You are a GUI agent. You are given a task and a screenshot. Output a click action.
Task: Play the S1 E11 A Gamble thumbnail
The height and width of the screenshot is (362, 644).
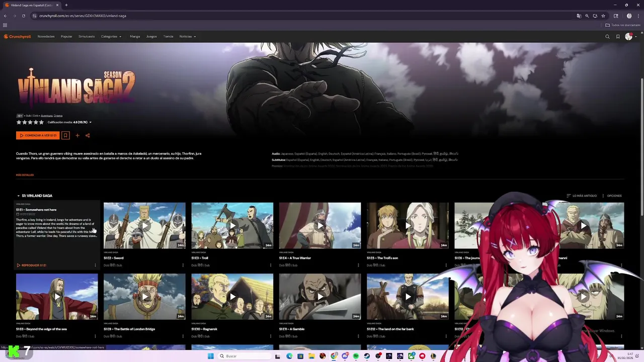[x=320, y=297]
